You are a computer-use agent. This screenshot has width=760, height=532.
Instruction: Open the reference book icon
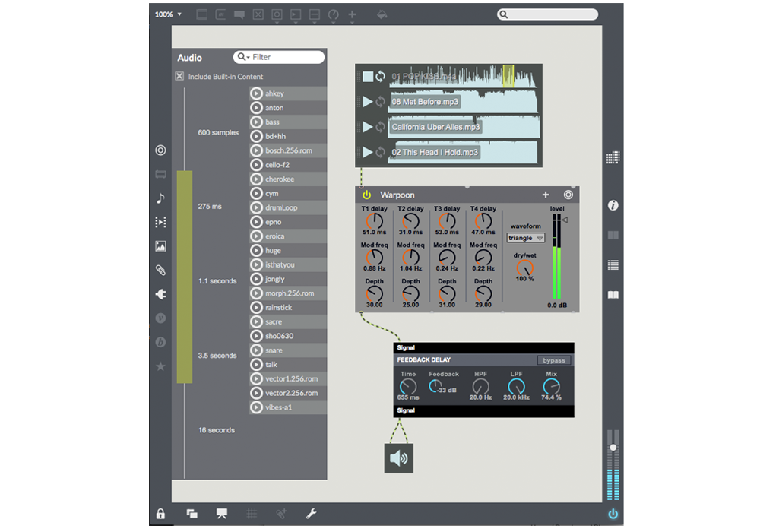click(613, 295)
